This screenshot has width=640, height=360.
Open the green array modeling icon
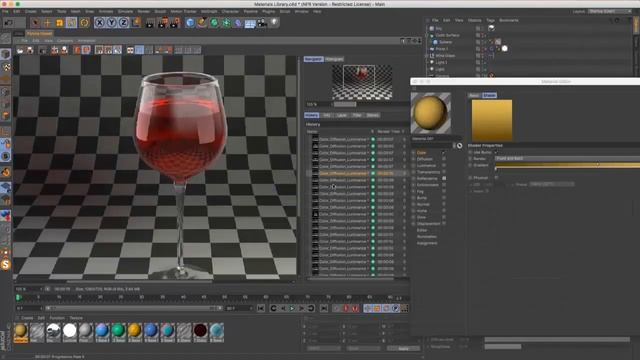tap(226, 22)
